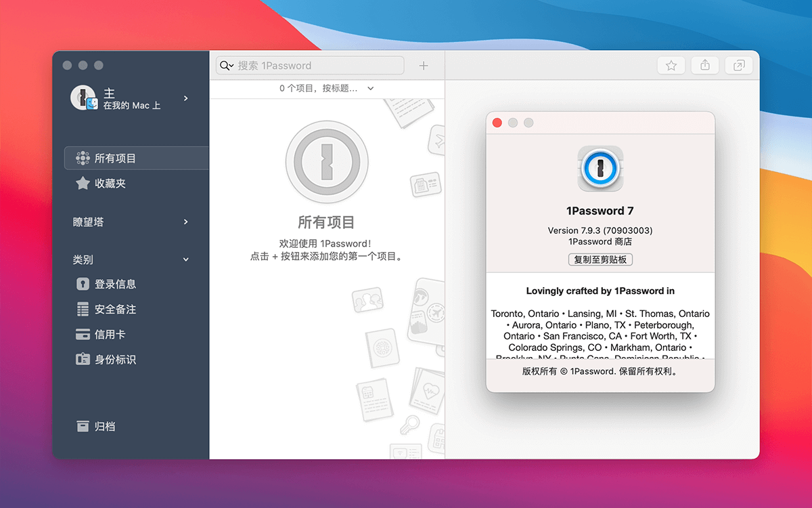Click the 登录信息 keyhole icon

(83, 284)
